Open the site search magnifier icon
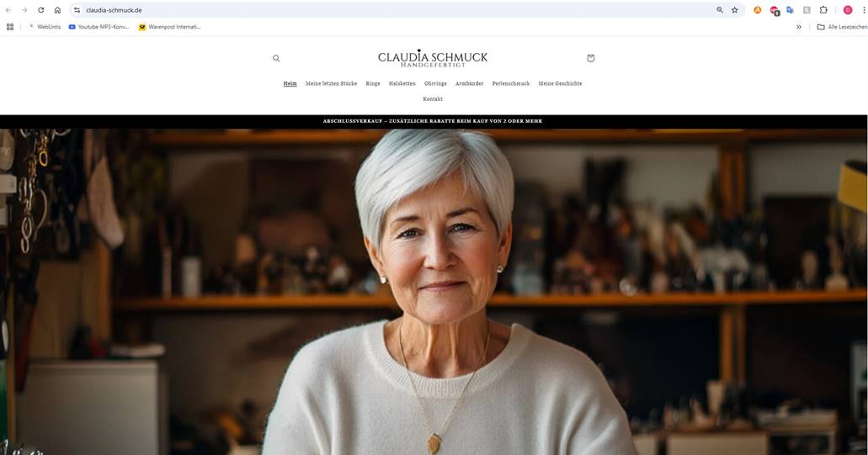The width and height of the screenshot is (868, 455). pos(276,58)
